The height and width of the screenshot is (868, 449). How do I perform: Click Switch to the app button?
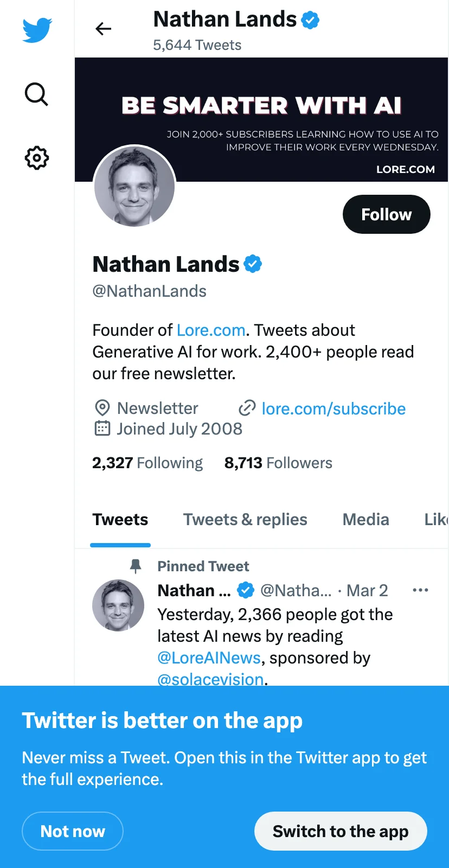341,831
